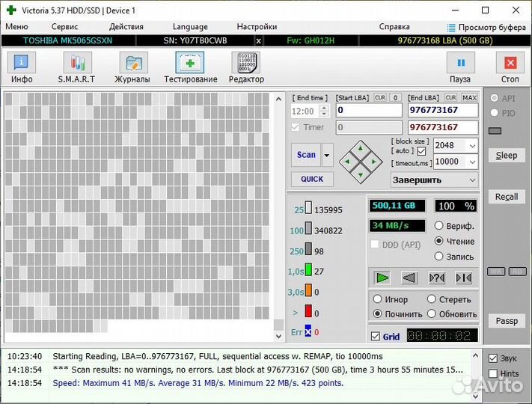Viewport: 532px width, 404px height.
Task: Click the red slow block indicator
Action: tap(308, 310)
